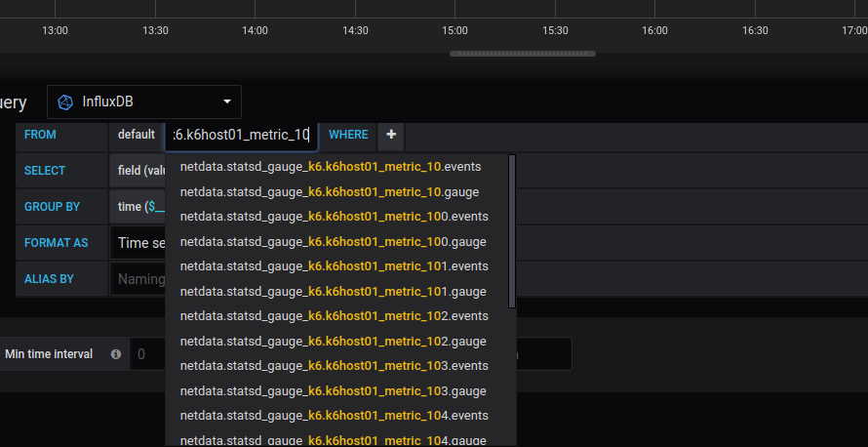Select suggestion k6host01_metric_103.gauge
The image size is (868, 447).
click(x=337, y=391)
